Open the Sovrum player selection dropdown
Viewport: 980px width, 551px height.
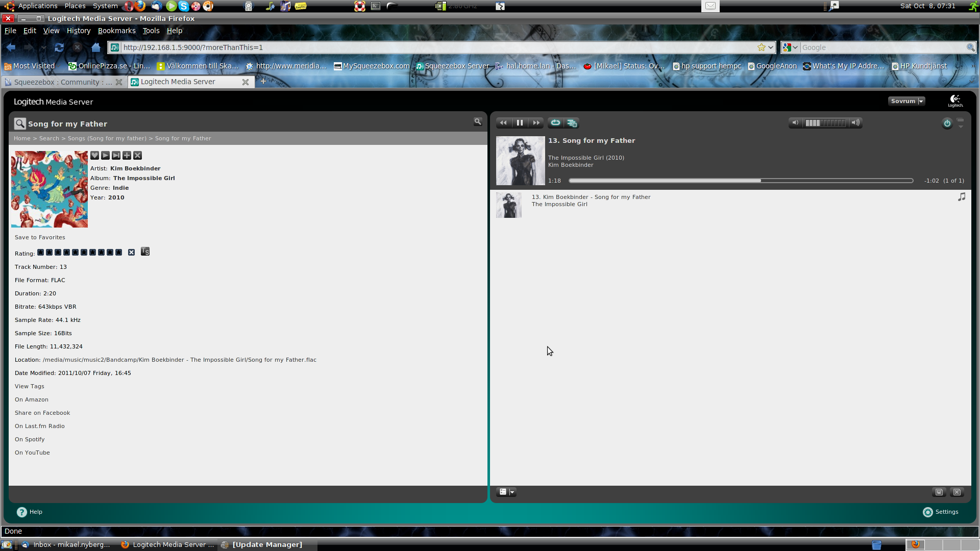(x=906, y=101)
